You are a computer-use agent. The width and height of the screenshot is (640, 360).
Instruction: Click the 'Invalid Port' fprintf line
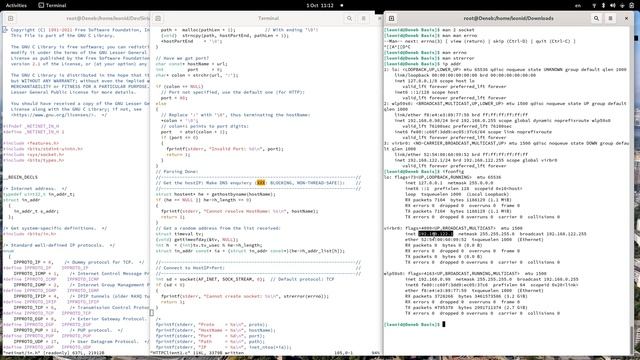pyautogui.click(x=224, y=149)
